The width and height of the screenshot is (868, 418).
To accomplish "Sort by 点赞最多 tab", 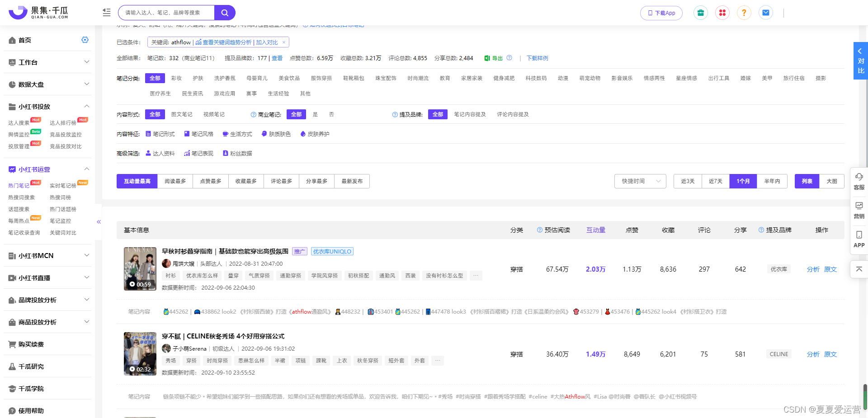I will pyautogui.click(x=211, y=181).
